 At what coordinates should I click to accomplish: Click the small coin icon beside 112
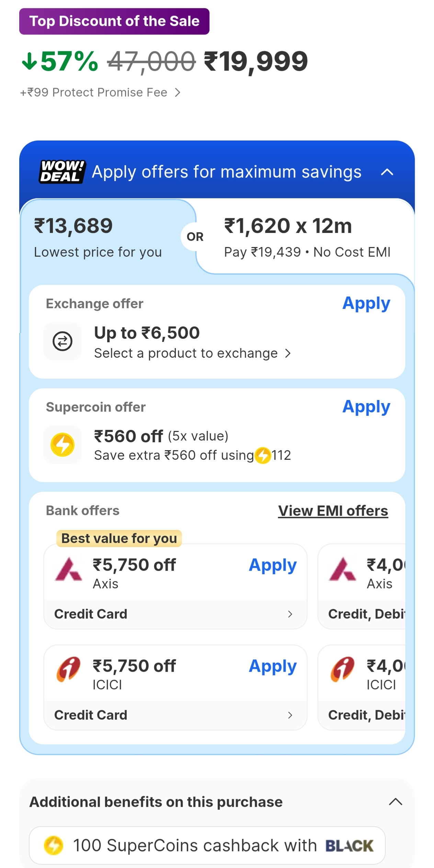pyautogui.click(x=263, y=455)
